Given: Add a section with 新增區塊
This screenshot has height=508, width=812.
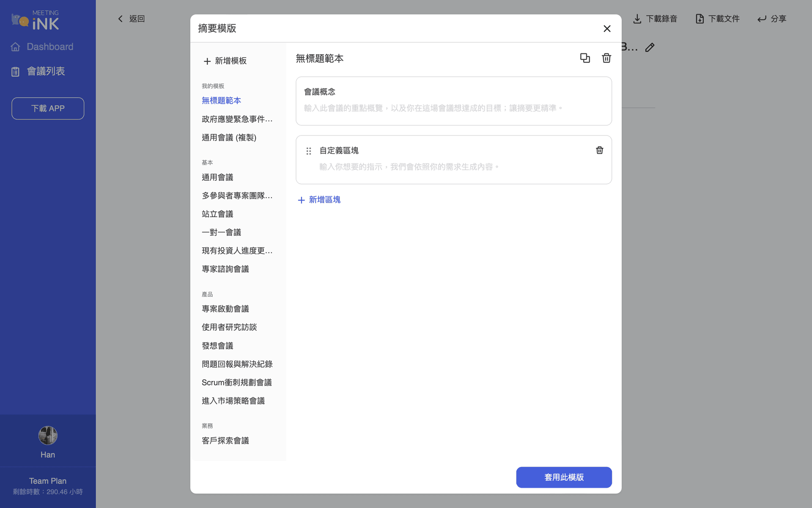Looking at the screenshot, I should 318,200.
